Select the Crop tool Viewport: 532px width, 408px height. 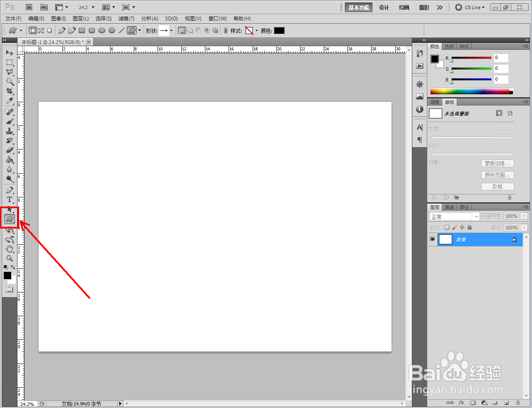click(10, 91)
